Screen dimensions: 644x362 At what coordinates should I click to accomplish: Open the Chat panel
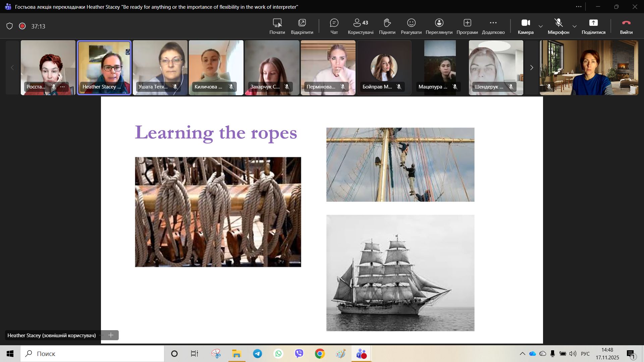(x=334, y=26)
